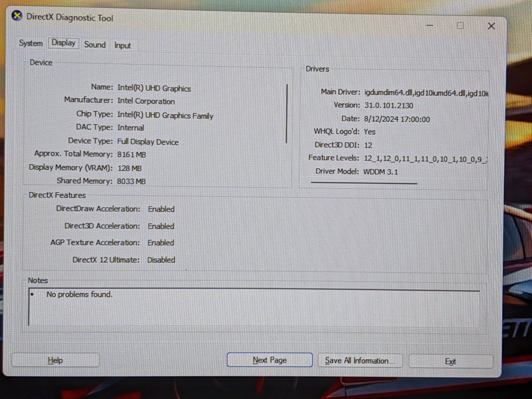The width and height of the screenshot is (532, 399).
Task: Click Direct3D Acceleration 'Enabled' value
Action: tap(161, 226)
